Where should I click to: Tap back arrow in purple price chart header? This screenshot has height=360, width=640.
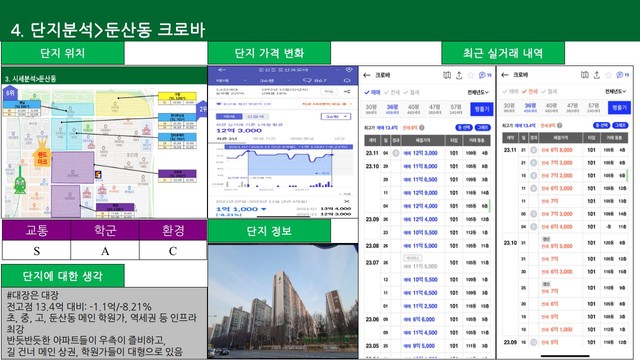tap(222, 70)
